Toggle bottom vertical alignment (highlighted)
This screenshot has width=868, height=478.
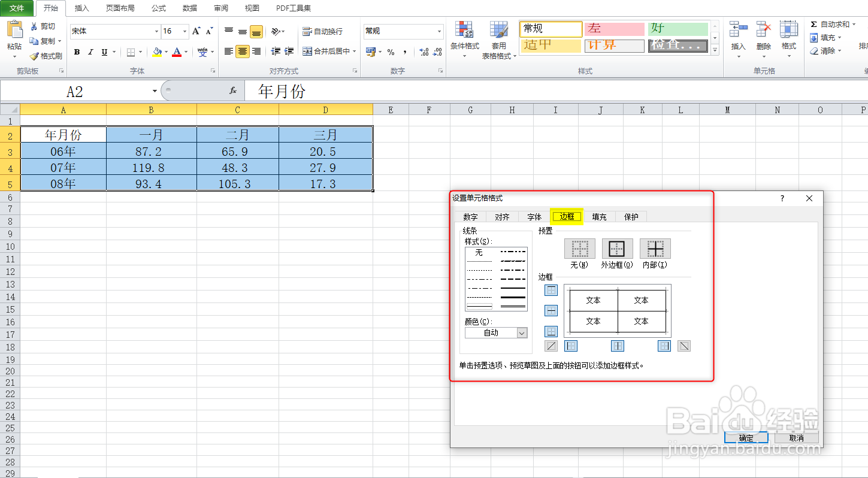tap(256, 31)
